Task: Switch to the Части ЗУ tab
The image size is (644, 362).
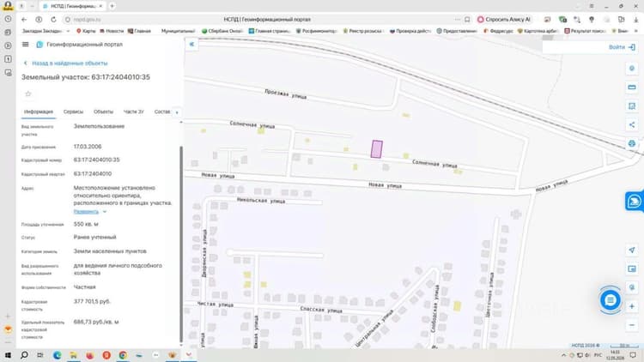Action: (x=133, y=112)
